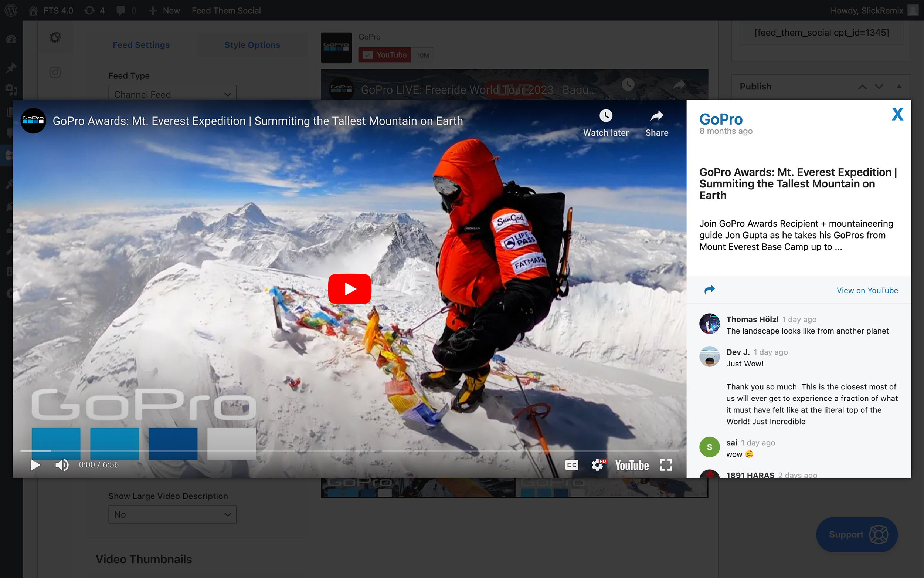Screen dimensions: 924x578
Task: Enter fullscreen mode on the video
Action: pos(666,465)
